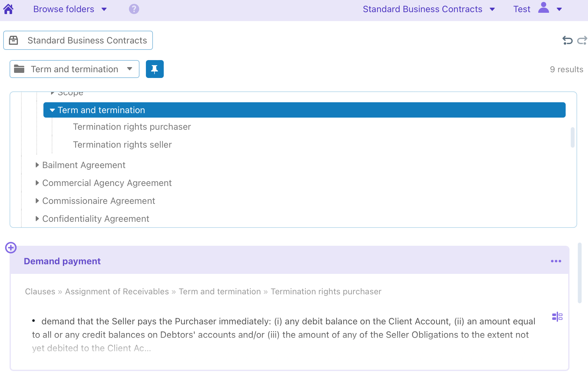
Task: Click the Demand payment clause body text
Action: tap(283, 335)
